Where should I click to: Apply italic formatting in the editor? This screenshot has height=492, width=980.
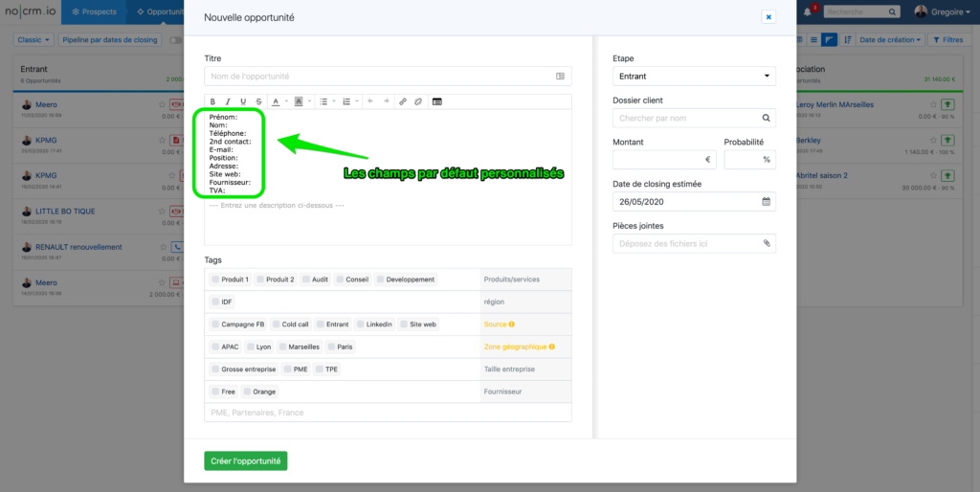[x=228, y=101]
